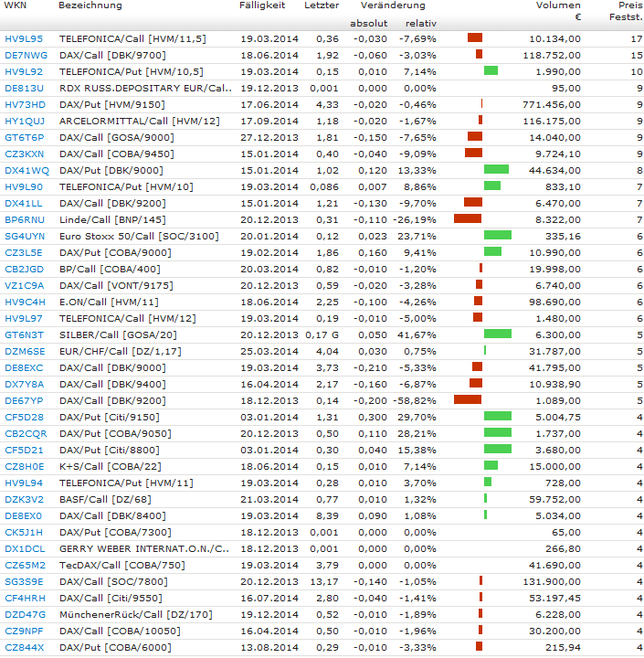Image resolution: width=644 pixels, height=658 pixels.
Task: Open WKN link CZ8H0E
Action: coord(25,467)
